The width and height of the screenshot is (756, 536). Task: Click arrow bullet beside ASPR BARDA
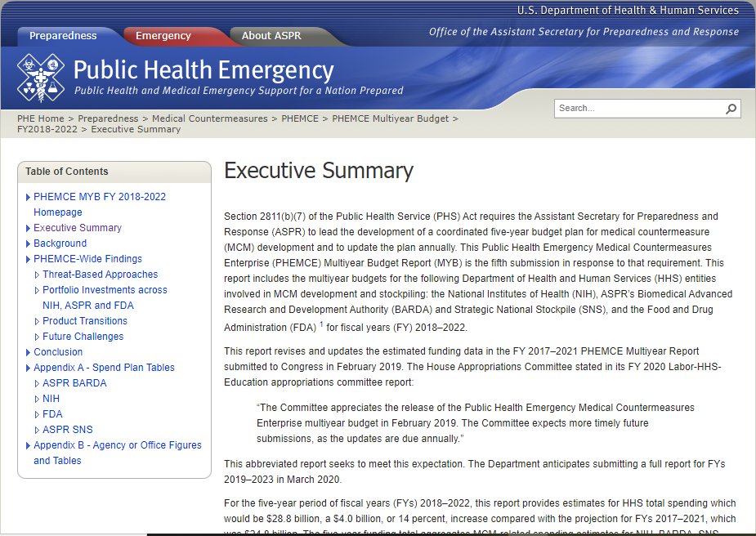37,384
